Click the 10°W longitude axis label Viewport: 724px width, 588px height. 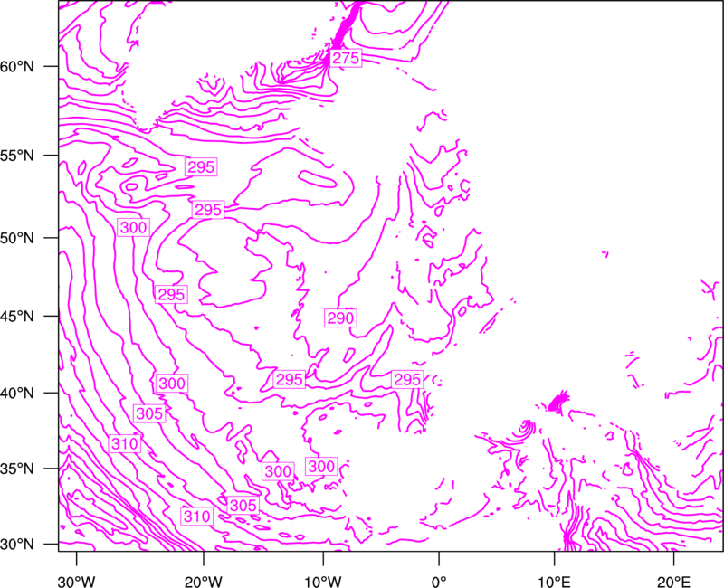point(323,581)
